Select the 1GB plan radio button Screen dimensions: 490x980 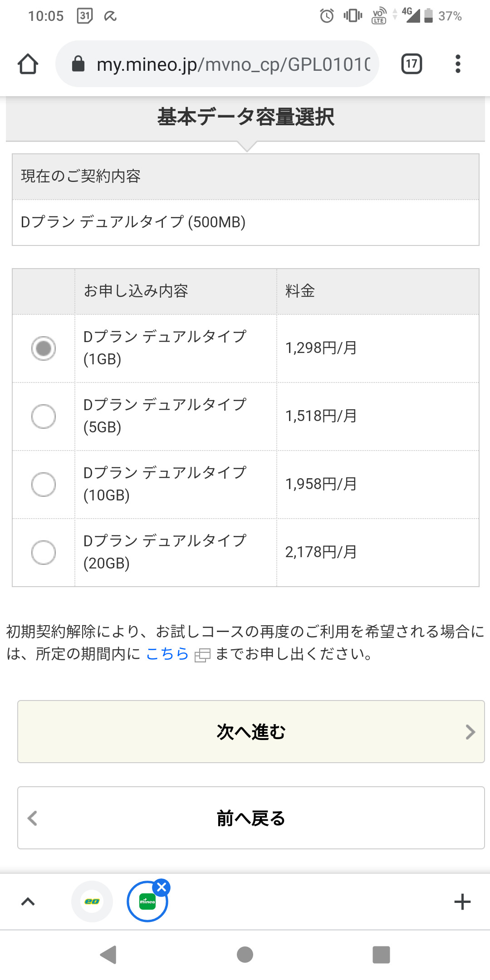click(44, 348)
